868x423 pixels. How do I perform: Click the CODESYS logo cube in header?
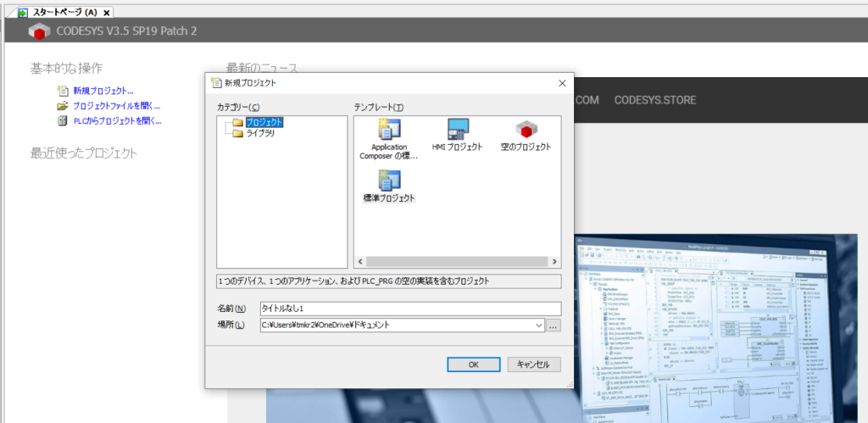click(39, 31)
